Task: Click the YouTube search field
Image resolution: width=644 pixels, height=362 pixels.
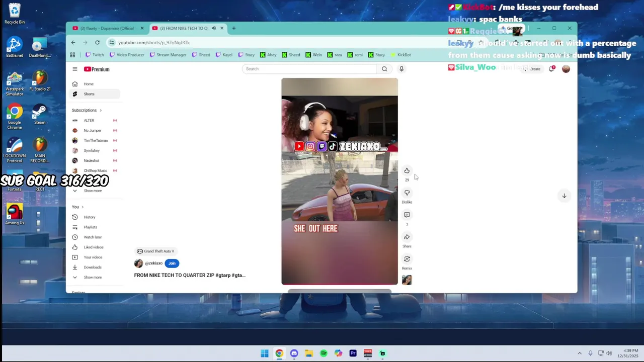Action: (309, 69)
